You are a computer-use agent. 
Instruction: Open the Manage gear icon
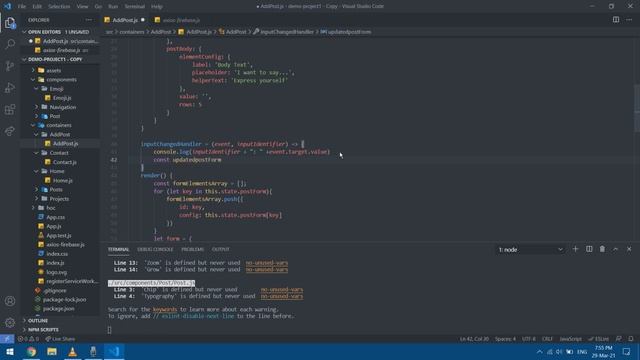[x=10, y=322]
